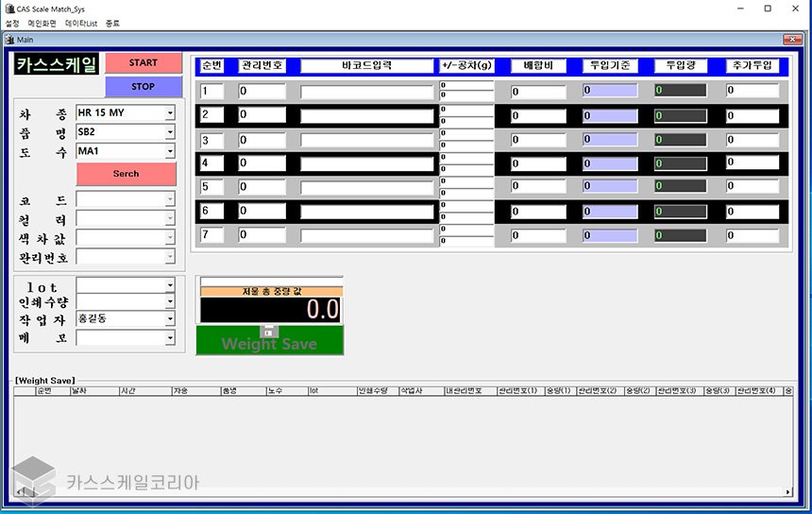Click the 관리번호 field in row 3

(x=262, y=140)
